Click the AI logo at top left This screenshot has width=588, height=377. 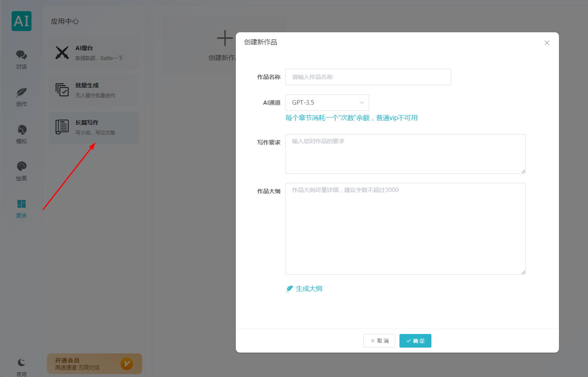pyautogui.click(x=22, y=21)
